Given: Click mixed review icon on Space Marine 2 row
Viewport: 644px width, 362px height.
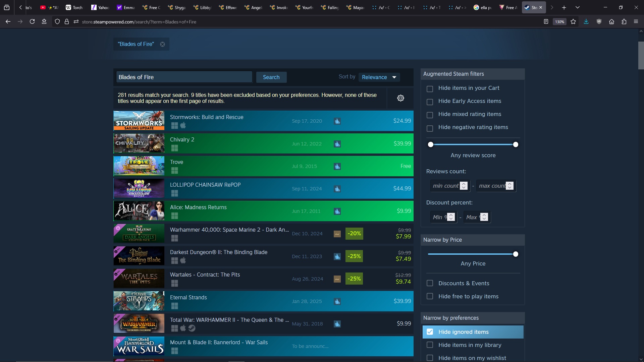Looking at the screenshot, I should tap(337, 234).
